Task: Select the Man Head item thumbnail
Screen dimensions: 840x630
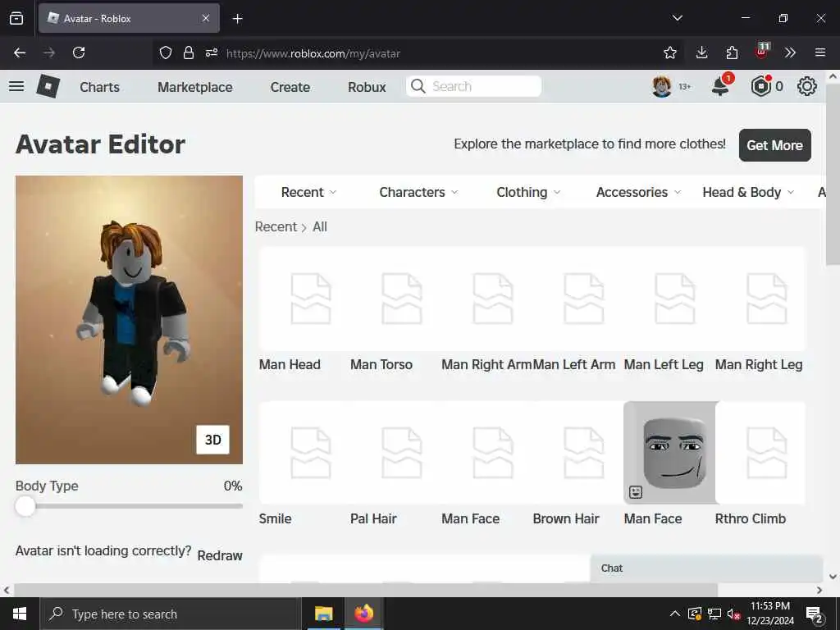Action: tap(305, 299)
